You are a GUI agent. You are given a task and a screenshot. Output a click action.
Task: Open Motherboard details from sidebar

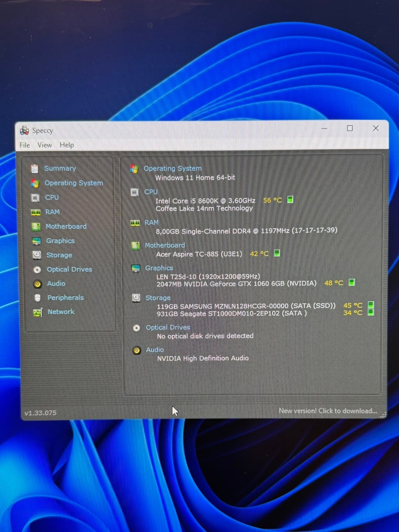coord(66,226)
